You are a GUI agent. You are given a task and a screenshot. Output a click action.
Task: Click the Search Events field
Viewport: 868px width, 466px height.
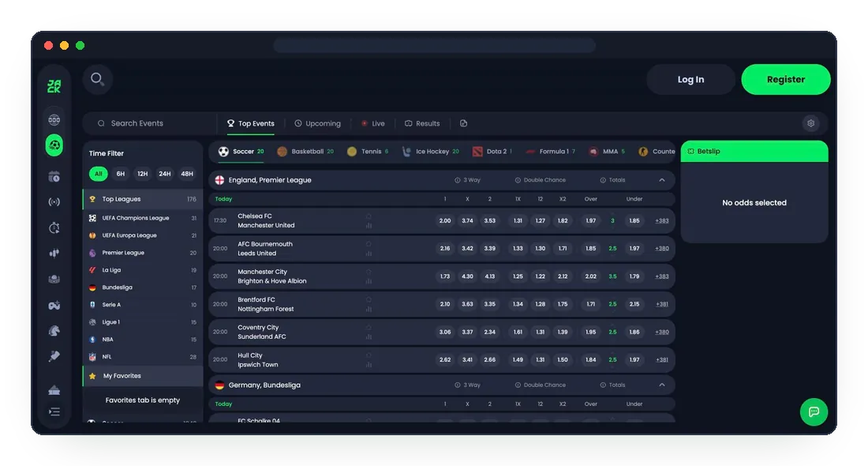click(149, 123)
